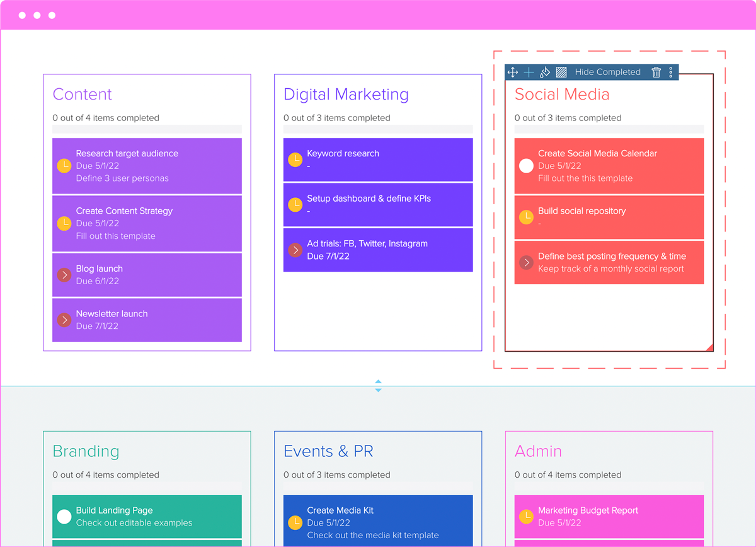Screen dimensions: 756x547
Task: Click the clock icon on Keyword research
Action: pyautogui.click(x=295, y=159)
